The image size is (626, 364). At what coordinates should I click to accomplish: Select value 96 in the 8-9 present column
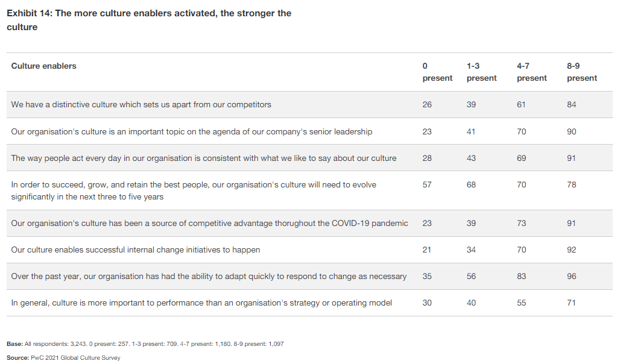[x=571, y=276]
